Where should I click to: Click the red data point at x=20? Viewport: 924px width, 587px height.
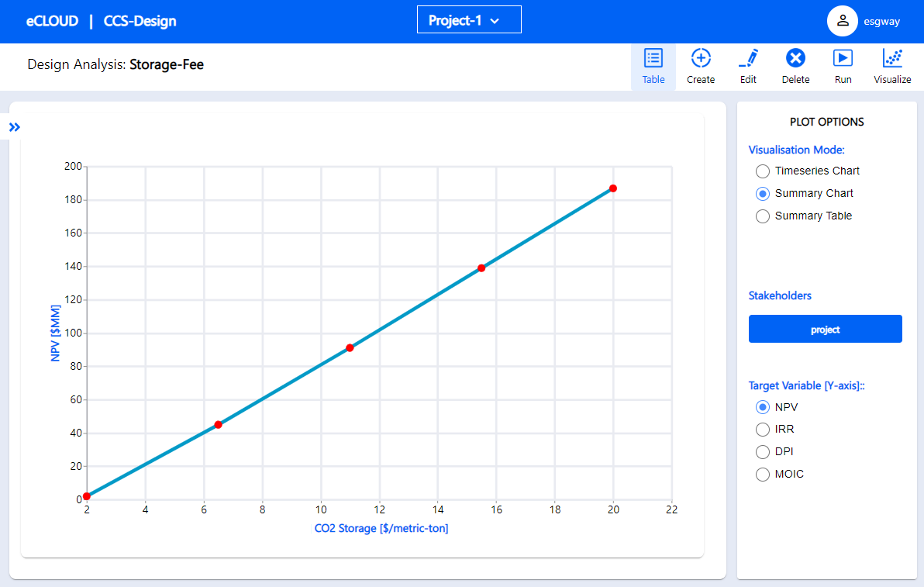(x=613, y=188)
